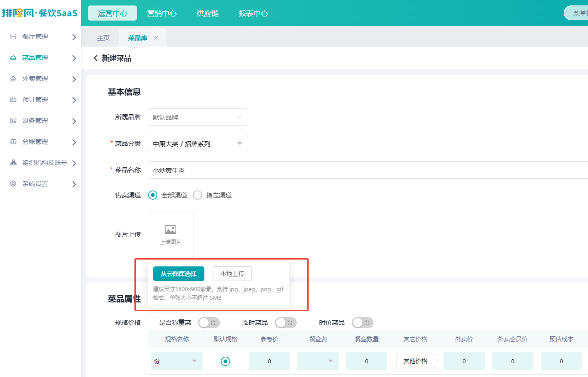Click the 外卖会员价 input field
Screen dimensions: 588x377
tap(513, 361)
